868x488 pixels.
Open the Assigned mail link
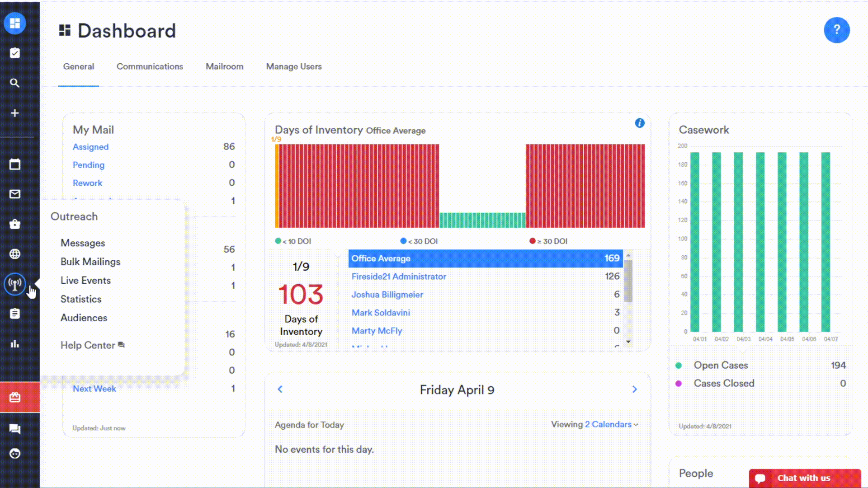(x=90, y=147)
